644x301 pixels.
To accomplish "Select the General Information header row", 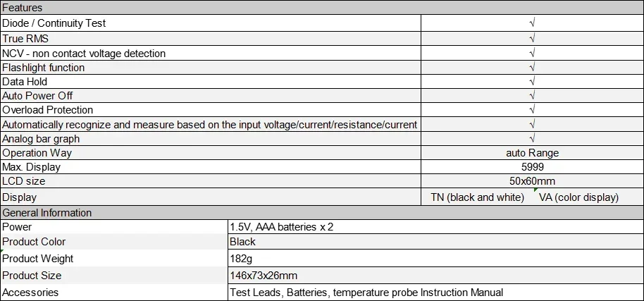I will (x=322, y=213).
